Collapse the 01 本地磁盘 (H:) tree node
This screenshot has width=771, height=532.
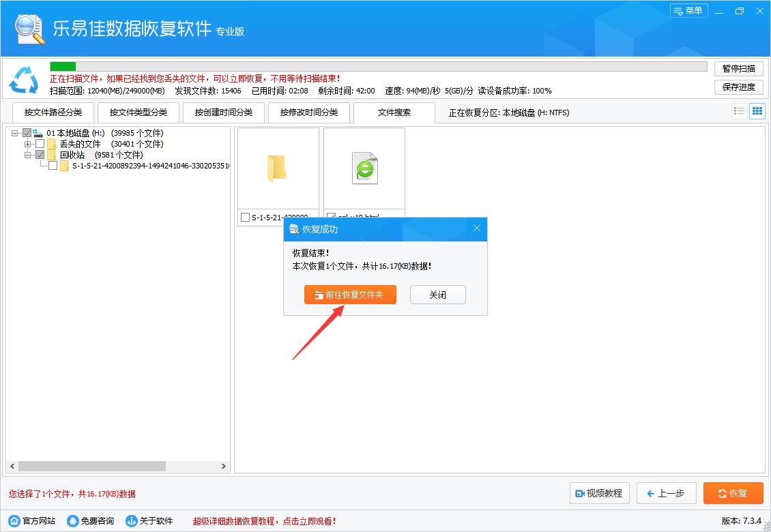click(14, 133)
